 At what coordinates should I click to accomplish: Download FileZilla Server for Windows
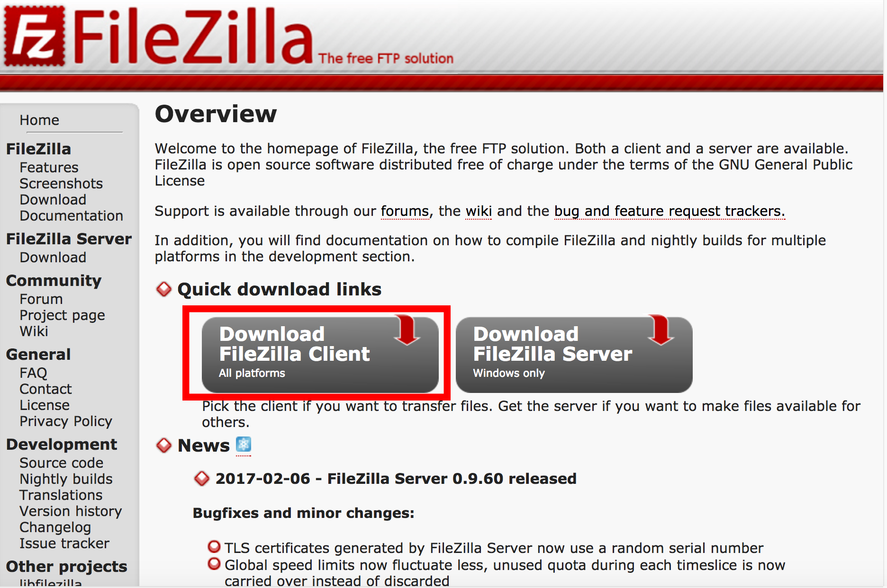coord(574,355)
